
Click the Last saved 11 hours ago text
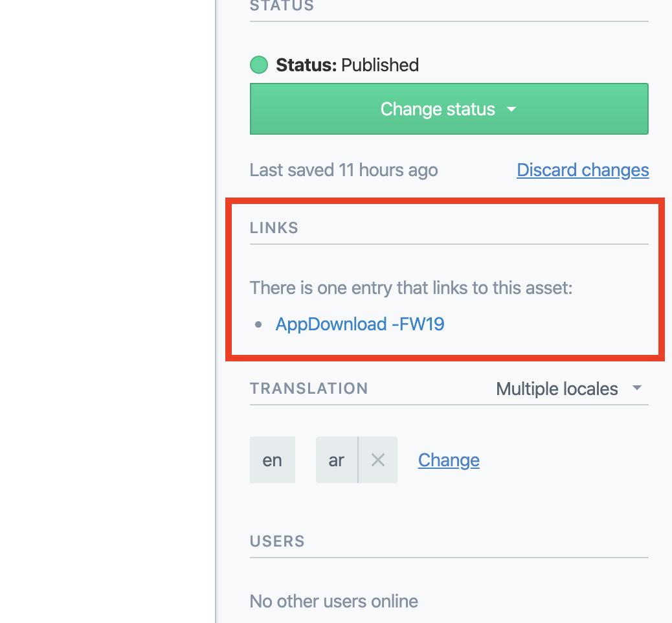tap(343, 170)
